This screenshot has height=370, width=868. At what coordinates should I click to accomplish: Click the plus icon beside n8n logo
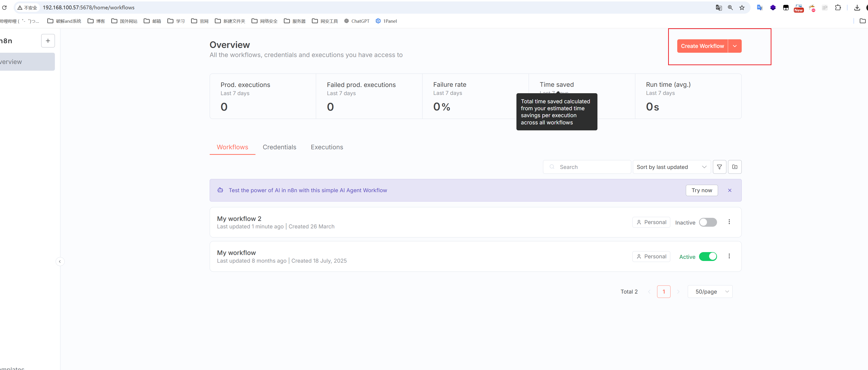pyautogui.click(x=48, y=41)
